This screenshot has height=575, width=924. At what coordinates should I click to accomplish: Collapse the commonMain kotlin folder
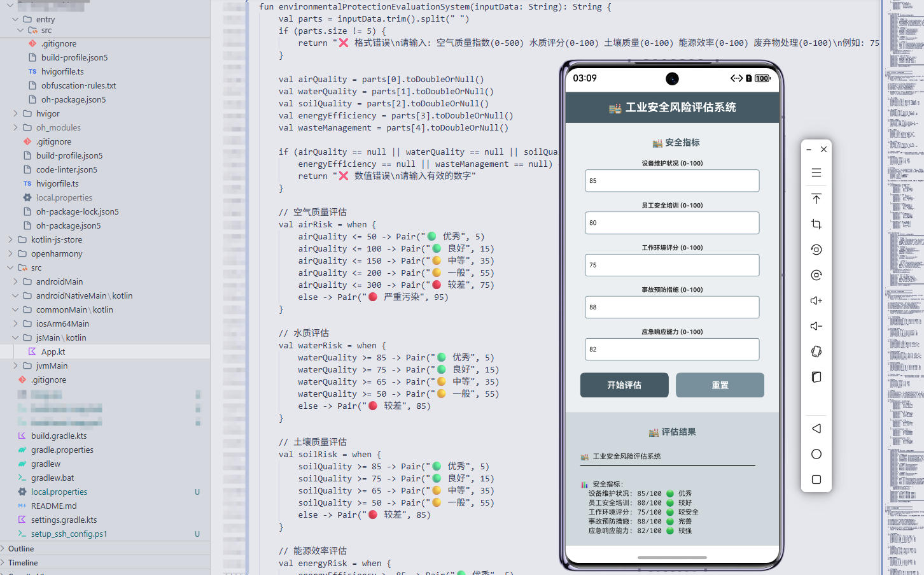(15, 309)
